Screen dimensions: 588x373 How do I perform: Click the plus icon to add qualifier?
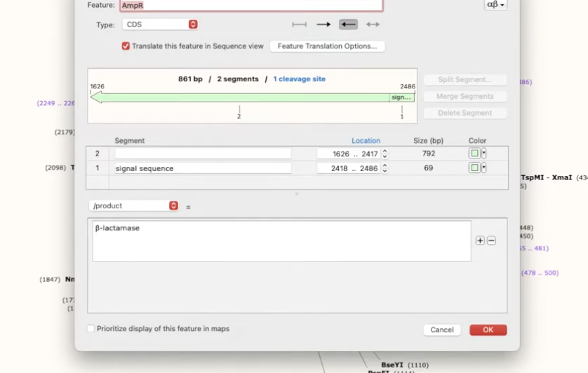point(480,240)
